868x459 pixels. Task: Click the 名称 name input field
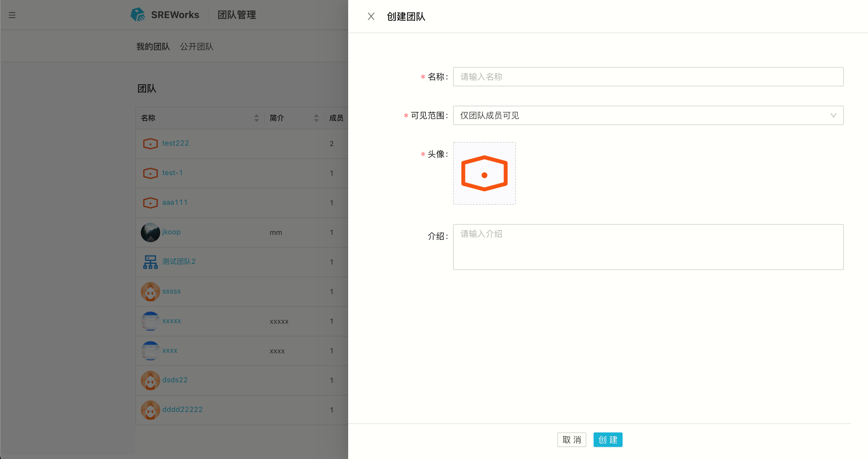click(648, 77)
